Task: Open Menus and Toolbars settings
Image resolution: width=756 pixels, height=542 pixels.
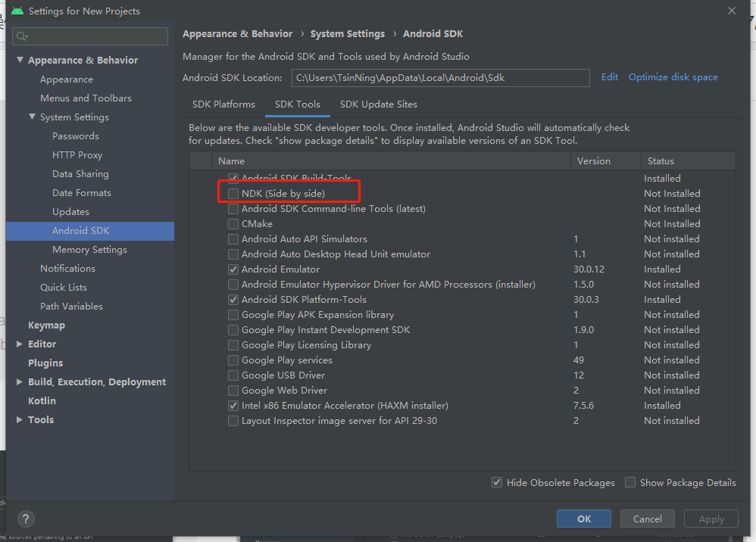Action: point(86,98)
